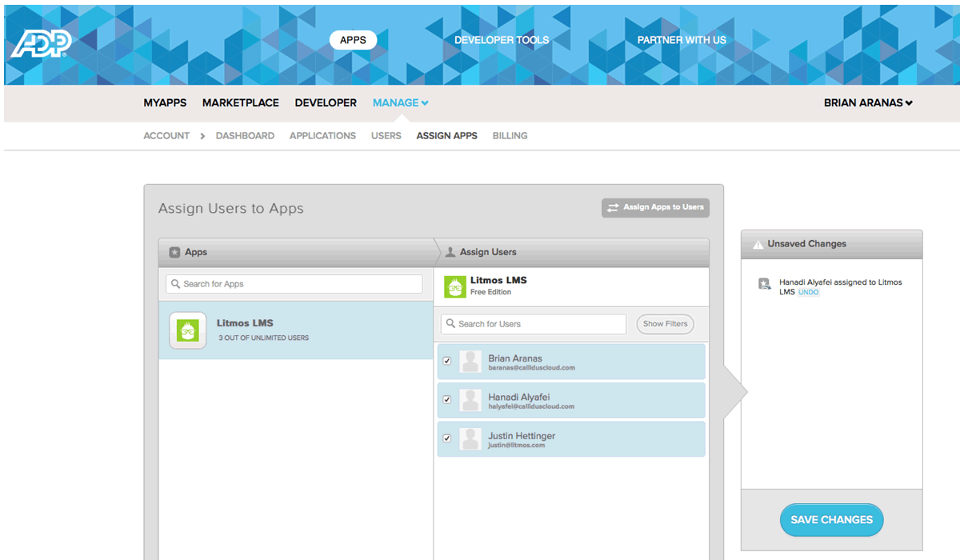Click UNDO link for Hanadi Alyafei assignment

pos(809,293)
